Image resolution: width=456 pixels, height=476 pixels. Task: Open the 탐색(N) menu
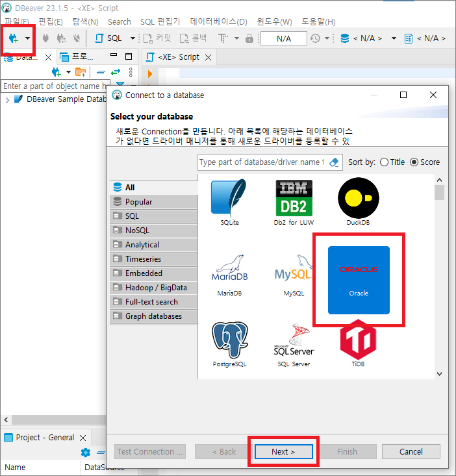[85, 22]
